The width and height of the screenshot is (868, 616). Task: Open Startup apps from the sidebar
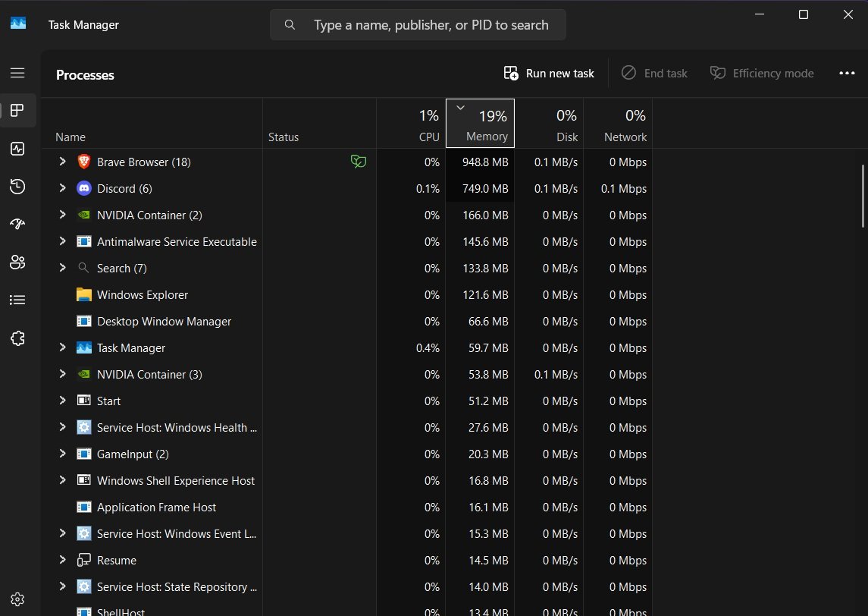17,224
